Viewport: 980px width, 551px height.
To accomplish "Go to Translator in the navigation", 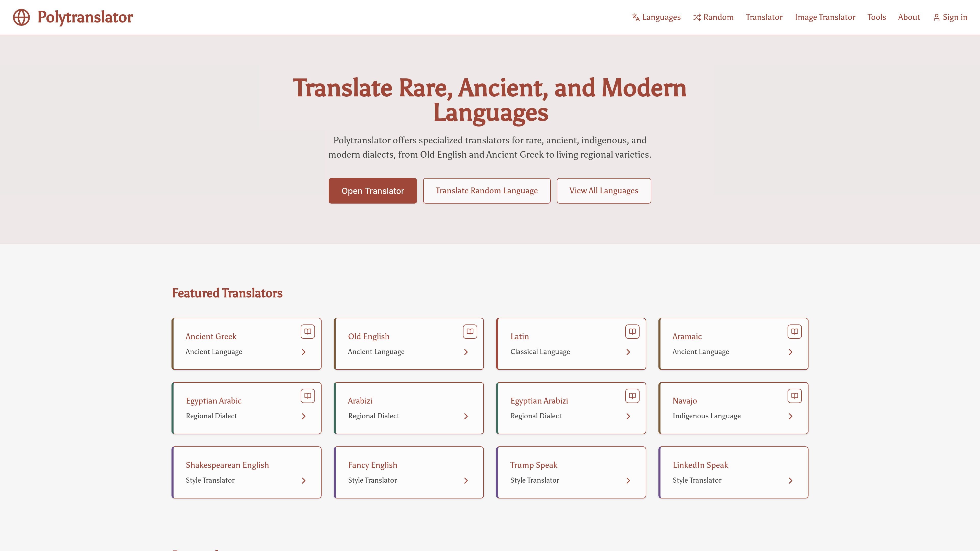I will [x=764, y=18].
